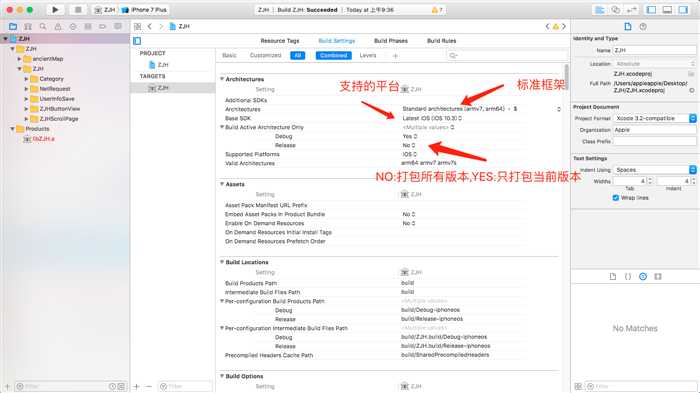Select the All settings filter
Screen dimensions: 700x393
click(x=298, y=55)
